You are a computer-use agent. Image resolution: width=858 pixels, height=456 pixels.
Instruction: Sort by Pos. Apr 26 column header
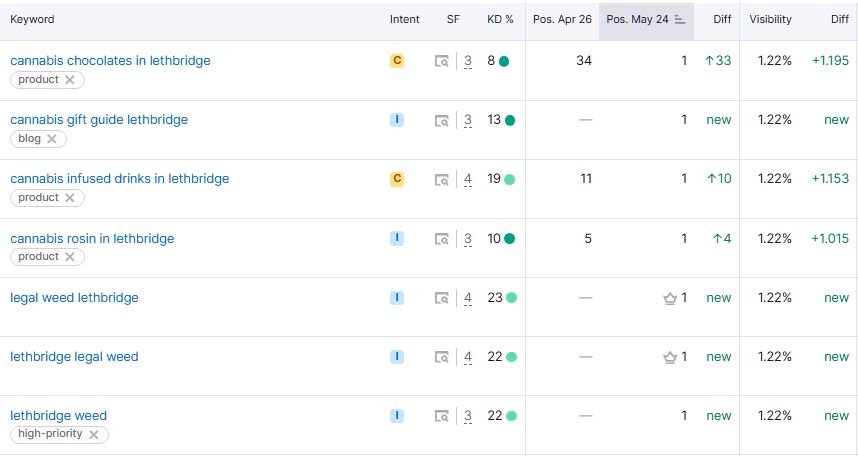click(x=562, y=19)
